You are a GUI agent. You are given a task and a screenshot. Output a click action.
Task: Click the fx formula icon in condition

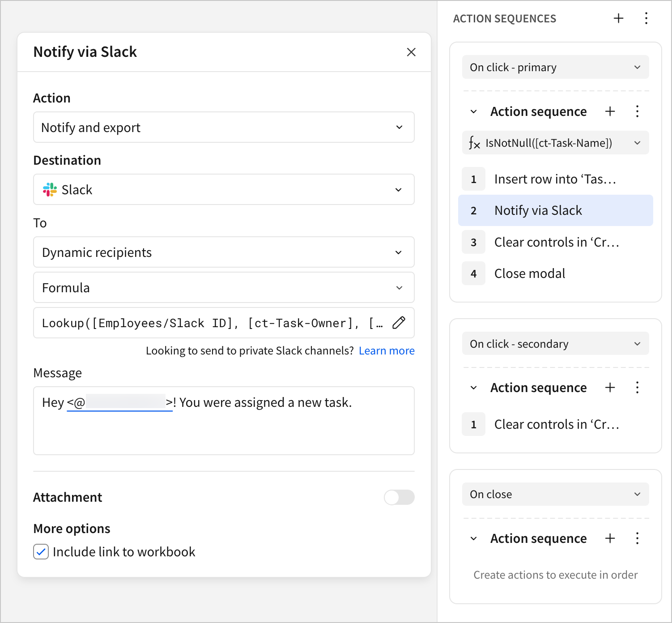tap(475, 143)
